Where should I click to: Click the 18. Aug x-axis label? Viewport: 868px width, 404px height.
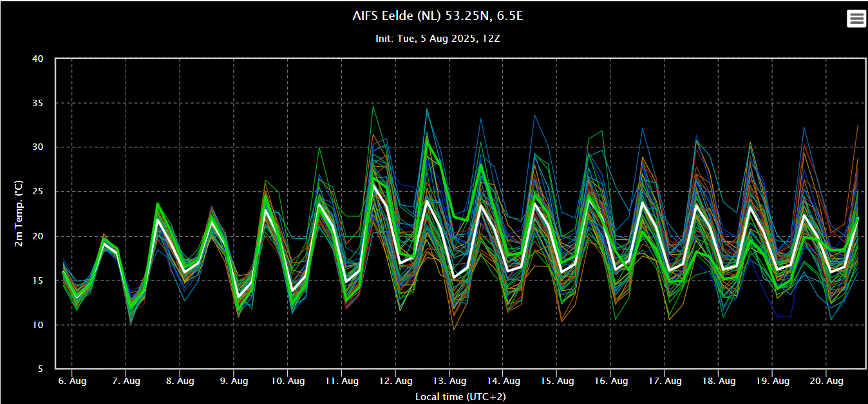(x=718, y=381)
